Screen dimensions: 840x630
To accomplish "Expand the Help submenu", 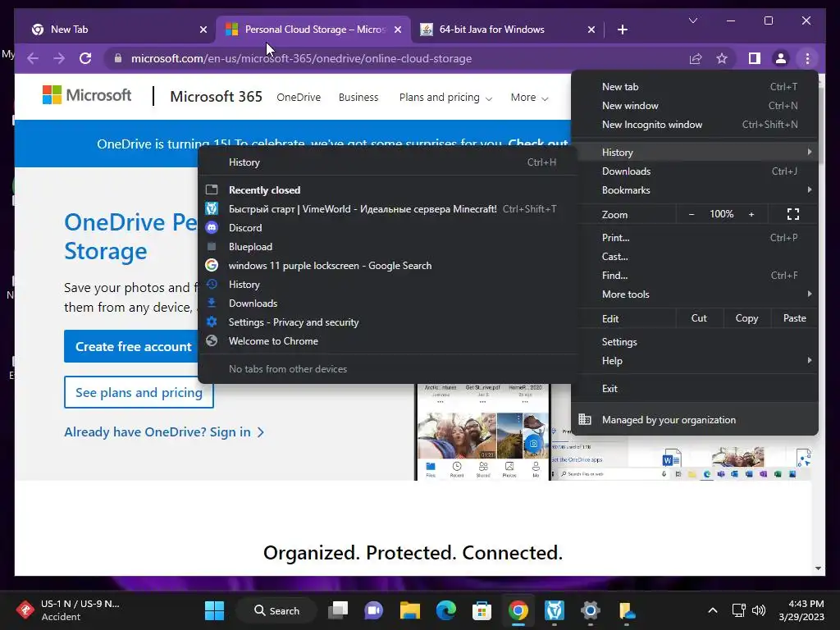I will click(x=695, y=361).
